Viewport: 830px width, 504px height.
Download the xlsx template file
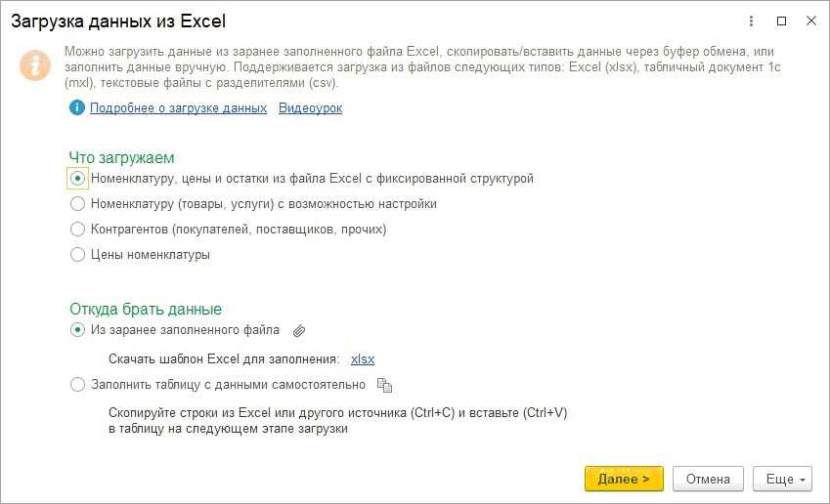[362, 357]
